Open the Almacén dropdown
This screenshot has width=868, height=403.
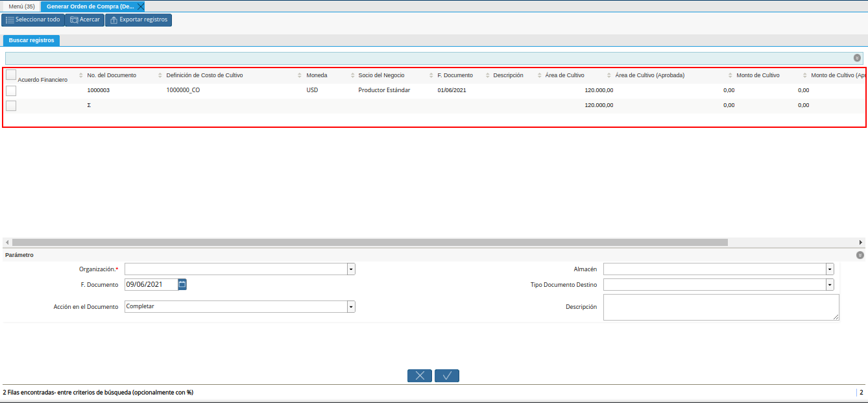(x=830, y=269)
